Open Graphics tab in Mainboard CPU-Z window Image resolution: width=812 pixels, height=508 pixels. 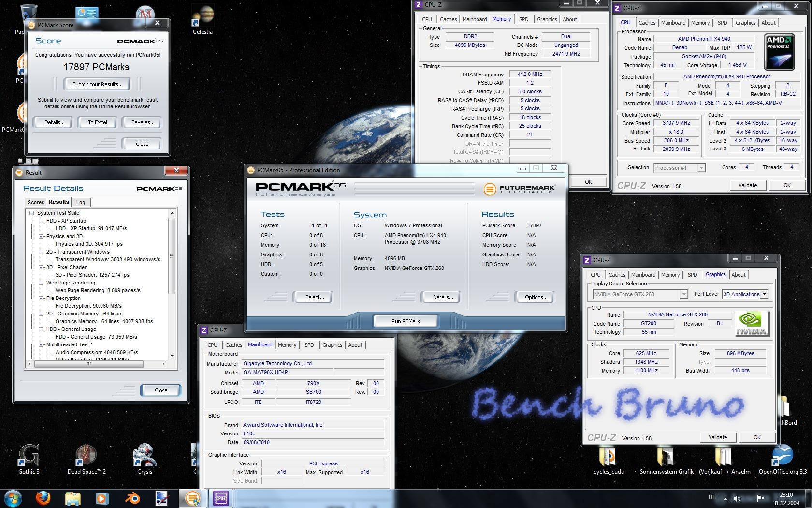pyautogui.click(x=332, y=345)
